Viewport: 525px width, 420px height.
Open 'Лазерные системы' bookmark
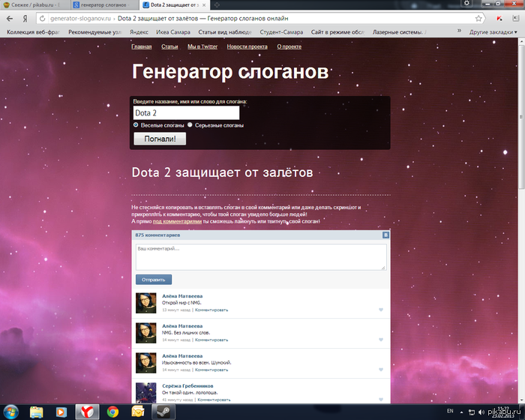399,32
